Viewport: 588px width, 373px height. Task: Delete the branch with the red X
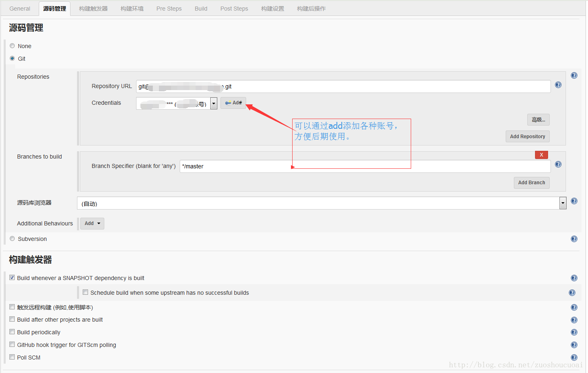(x=541, y=155)
